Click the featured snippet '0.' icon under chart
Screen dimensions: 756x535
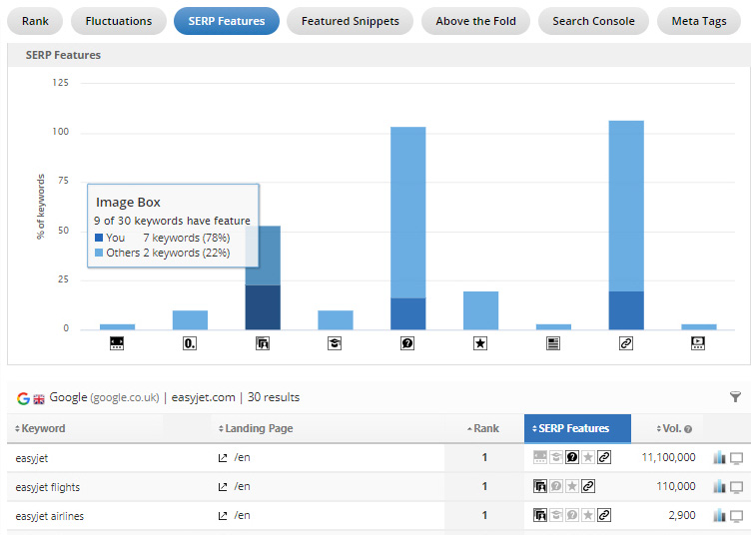tap(190, 343)
